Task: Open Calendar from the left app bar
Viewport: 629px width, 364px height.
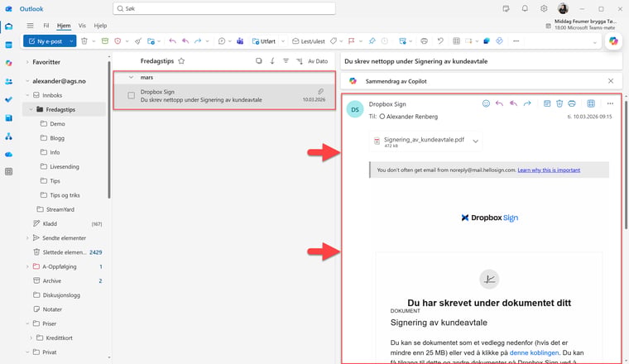Action: (9, 45)
